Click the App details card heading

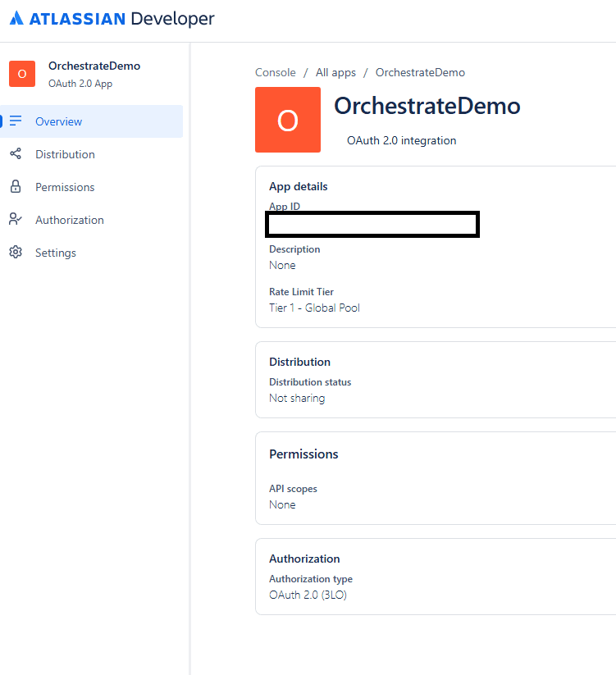point(299,186)
